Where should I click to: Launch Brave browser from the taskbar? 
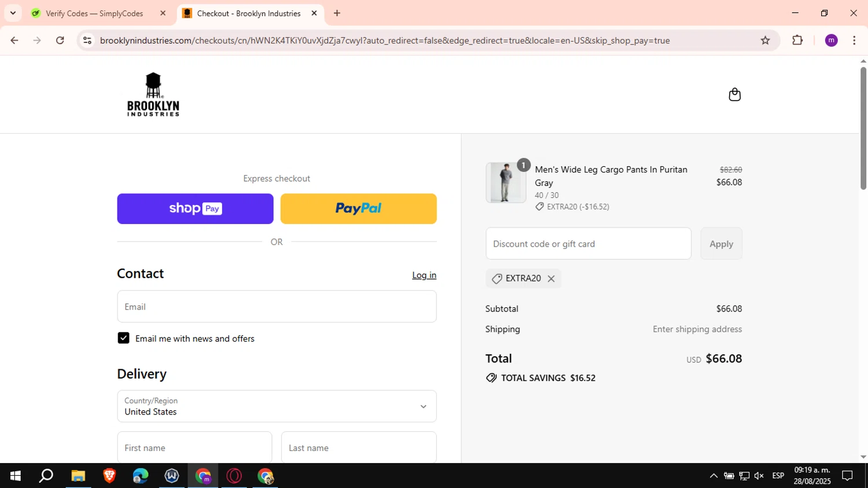point(109,476)
